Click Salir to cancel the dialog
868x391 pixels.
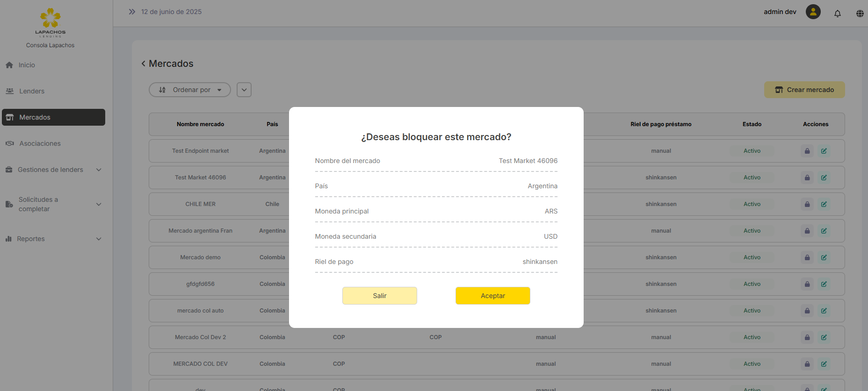(379, 296)
